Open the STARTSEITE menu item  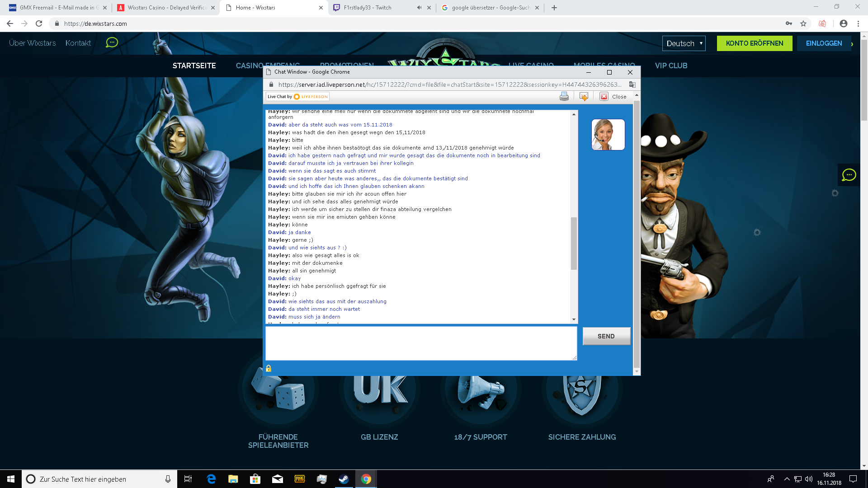click(194, 66)
